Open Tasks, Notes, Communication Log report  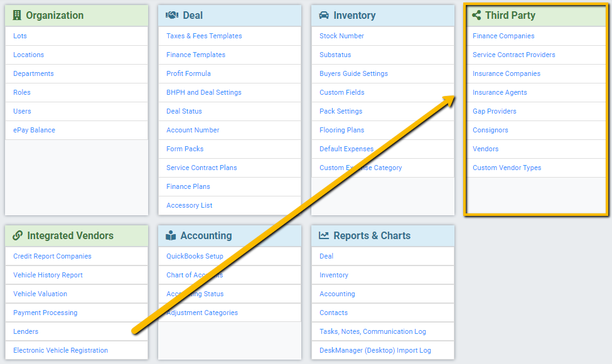[x=372, y=331]
